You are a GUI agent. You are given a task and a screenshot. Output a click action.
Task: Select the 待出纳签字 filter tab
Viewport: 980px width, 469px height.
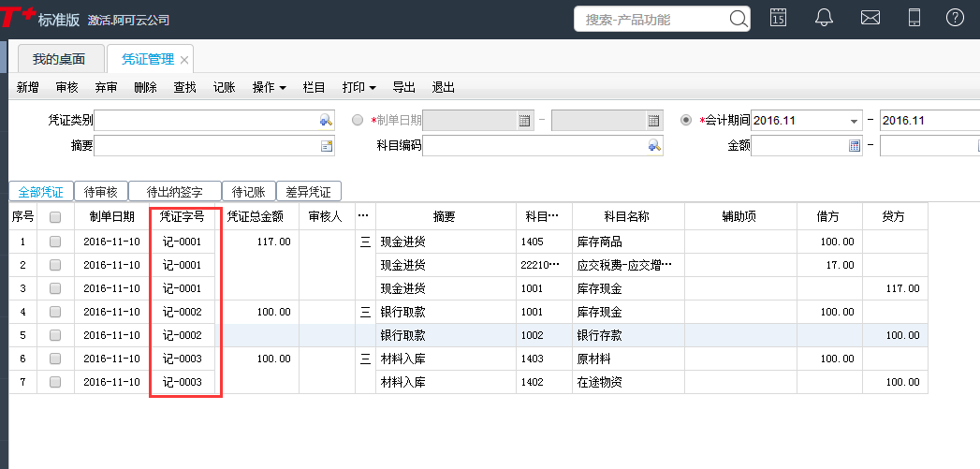174,192
